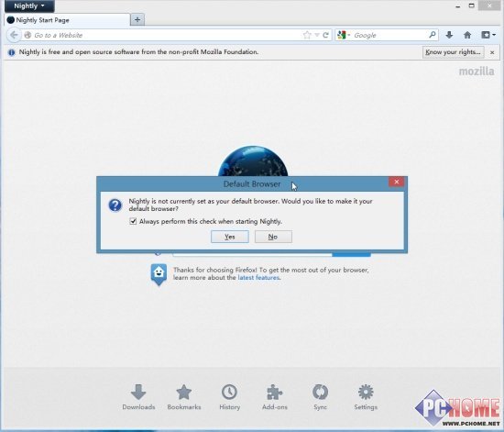Image resolution: width=504 pixels, height=432 pixels.
Task: Open Sync from the start page
Action: click(x=320, y=397)
